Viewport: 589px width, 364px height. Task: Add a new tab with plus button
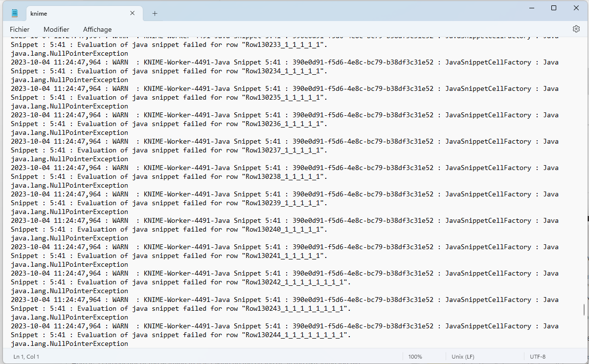(x=155, y=13)
